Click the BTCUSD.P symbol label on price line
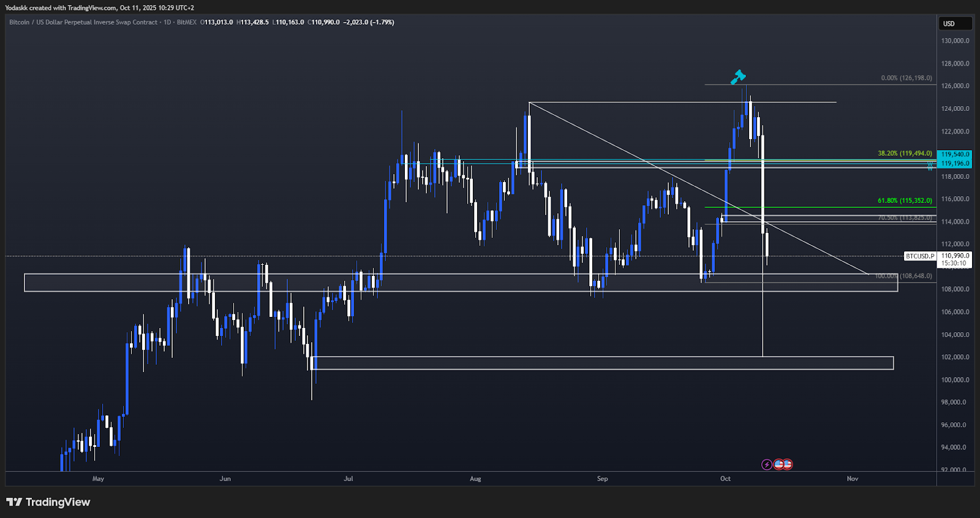This screenshot has height=518, width=980. [x=920, y=256]
